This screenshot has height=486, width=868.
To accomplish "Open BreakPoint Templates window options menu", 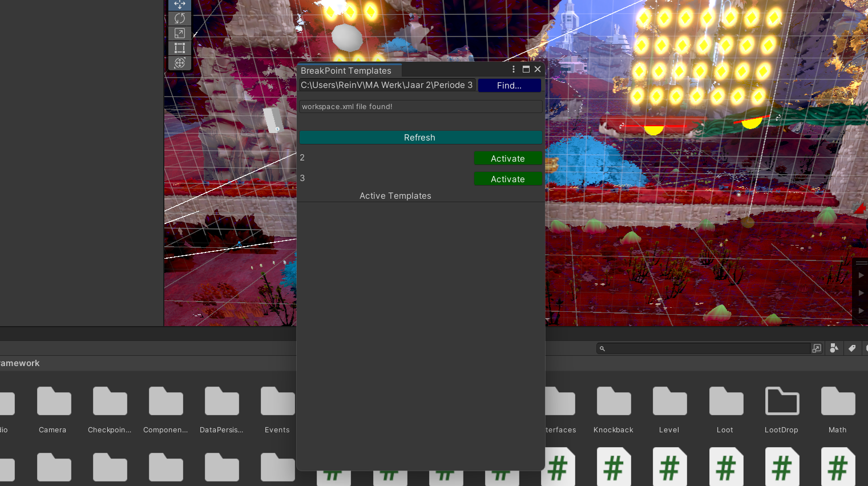I will coord(514,70).
